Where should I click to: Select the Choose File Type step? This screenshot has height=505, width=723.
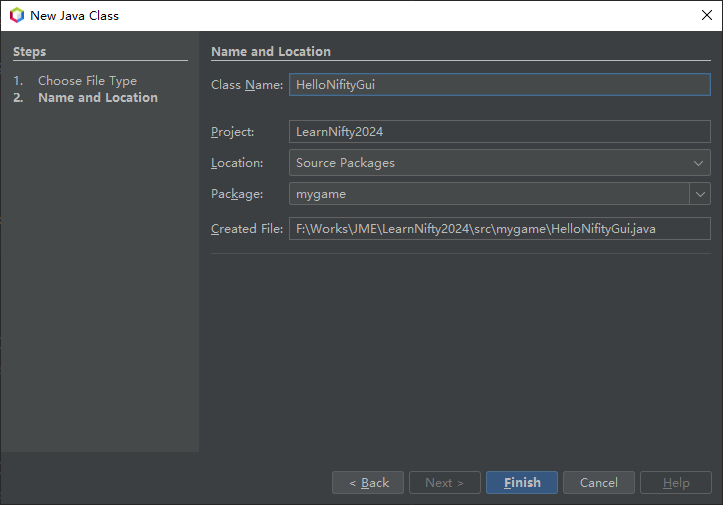tap(87, 81)
